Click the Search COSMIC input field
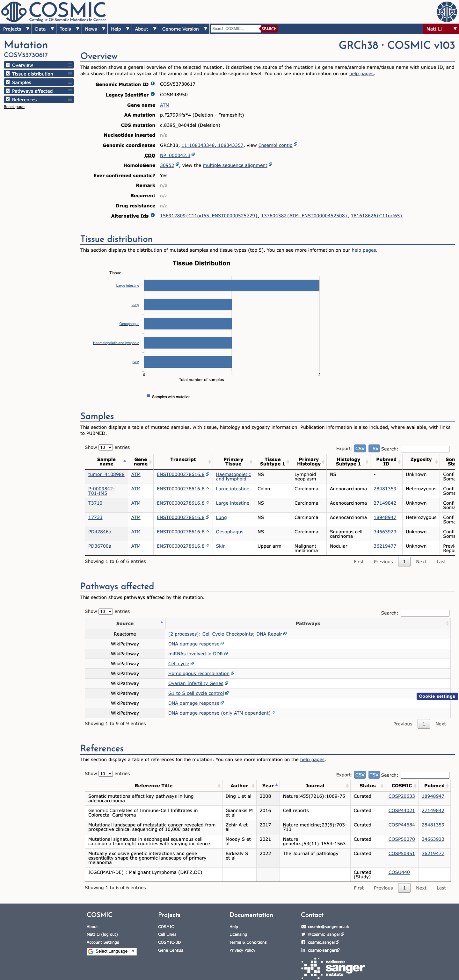 click(x=235, y=29)
